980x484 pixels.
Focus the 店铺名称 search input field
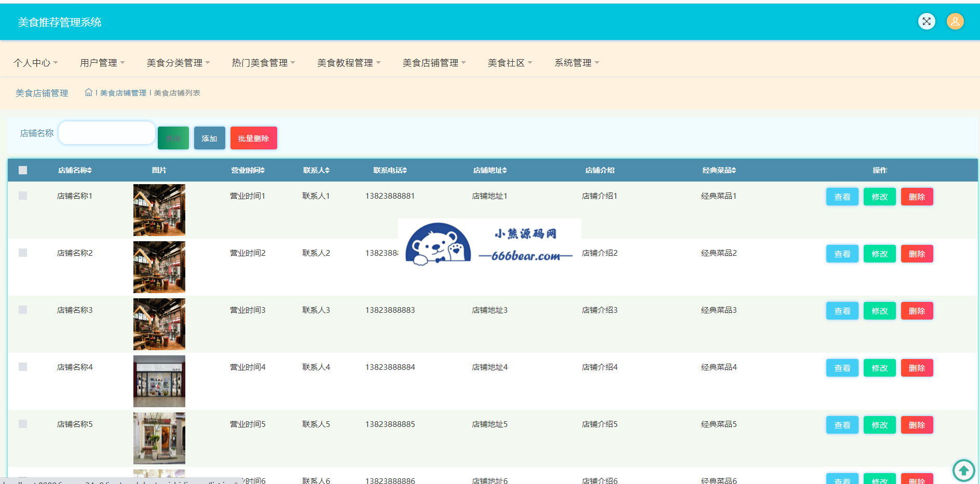(x=107, y=133)
